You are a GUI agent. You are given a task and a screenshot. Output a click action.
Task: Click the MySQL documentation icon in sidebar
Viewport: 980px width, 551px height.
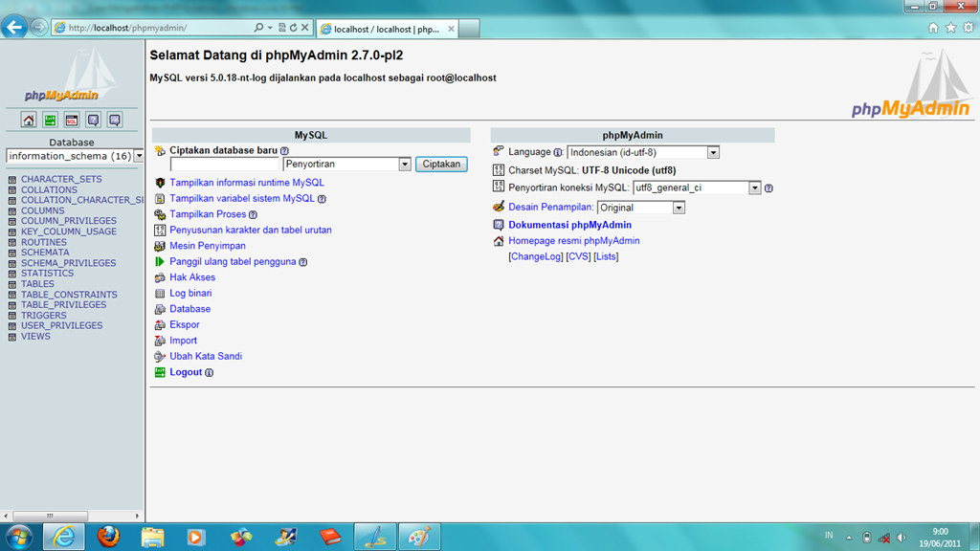click(115, 120)
